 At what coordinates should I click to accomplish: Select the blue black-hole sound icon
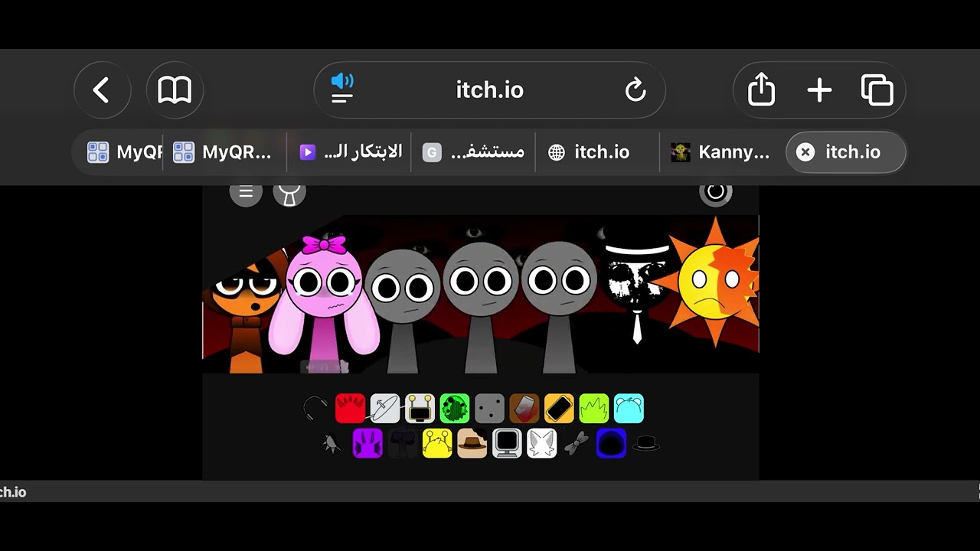(612, 443)
